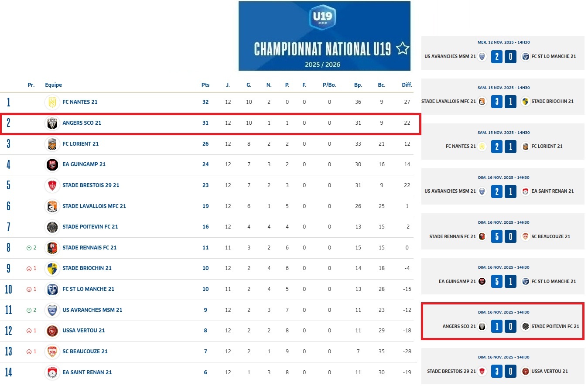The width and height of the screenshot is (588, 386).
Task: Click the EA Saint Renan crest in standings
Action: [x=52, y=372]
